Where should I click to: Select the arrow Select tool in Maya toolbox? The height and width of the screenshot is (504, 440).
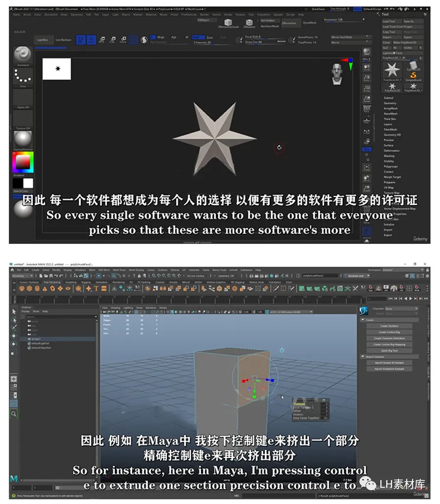pyautogui.click(x=14, y=311)
